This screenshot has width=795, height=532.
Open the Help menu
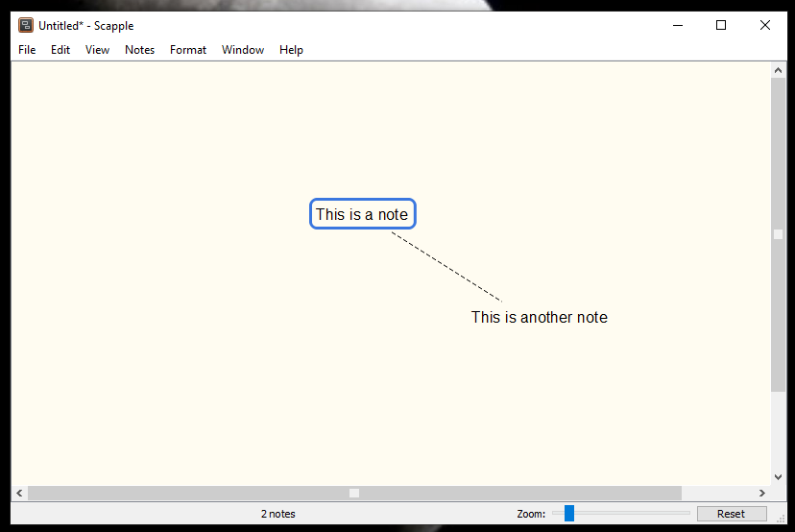291,50
